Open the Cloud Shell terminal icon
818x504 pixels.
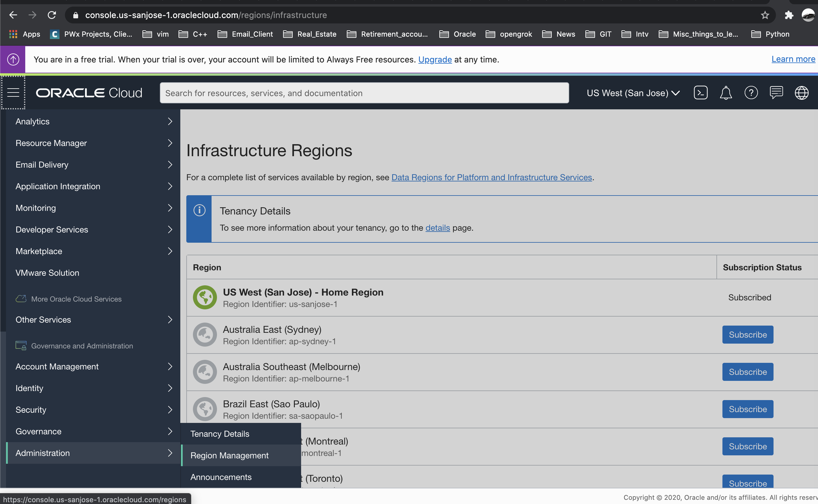[x=700, y=93]
